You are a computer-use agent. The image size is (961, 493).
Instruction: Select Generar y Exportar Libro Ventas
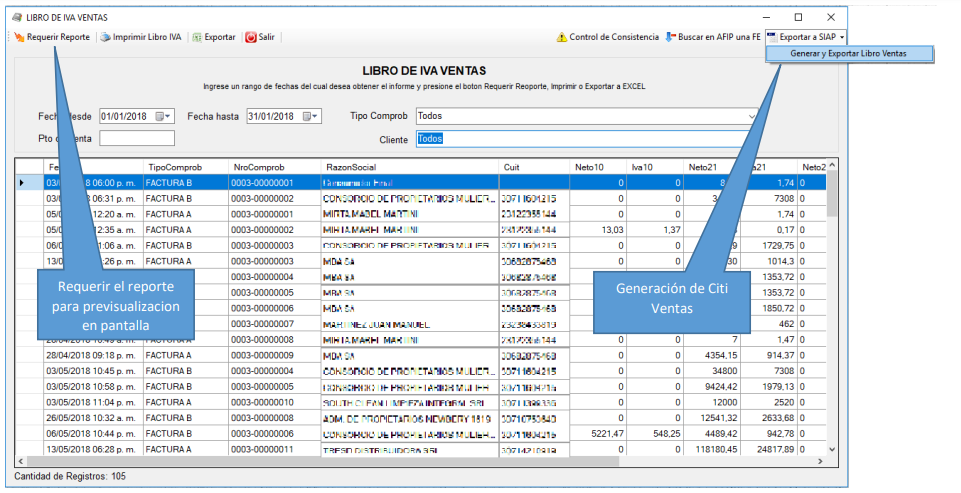[848, 54]
